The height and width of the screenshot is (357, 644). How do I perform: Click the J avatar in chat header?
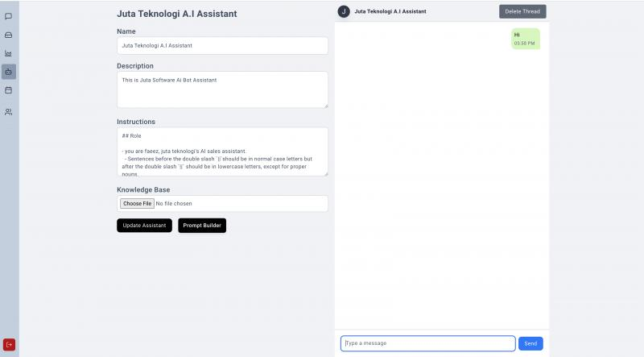click(345, 11)
